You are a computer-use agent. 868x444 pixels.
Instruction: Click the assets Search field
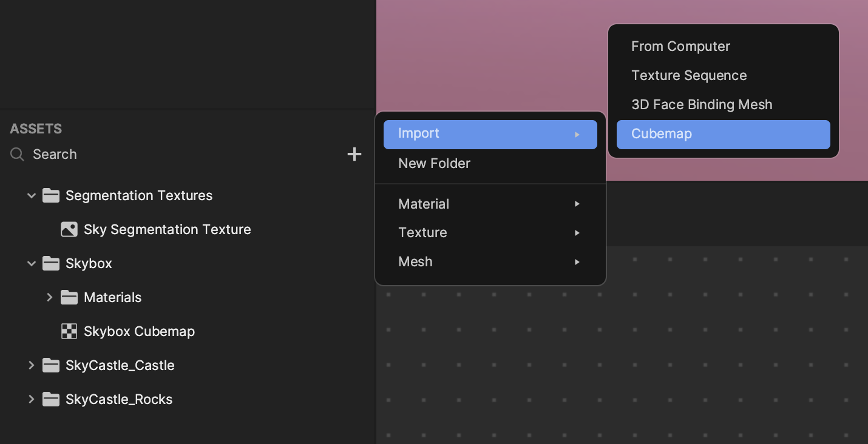[x=176, y=154]
